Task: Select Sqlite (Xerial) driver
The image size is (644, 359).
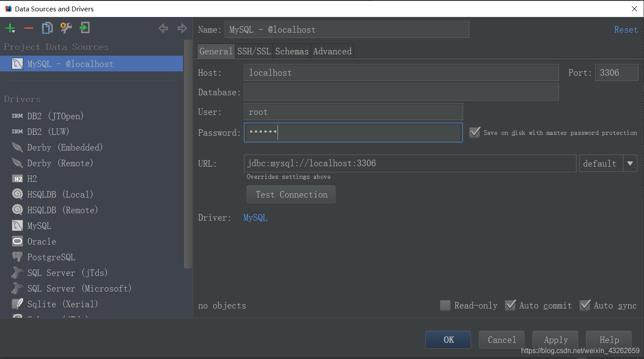Action: [63, 304]
